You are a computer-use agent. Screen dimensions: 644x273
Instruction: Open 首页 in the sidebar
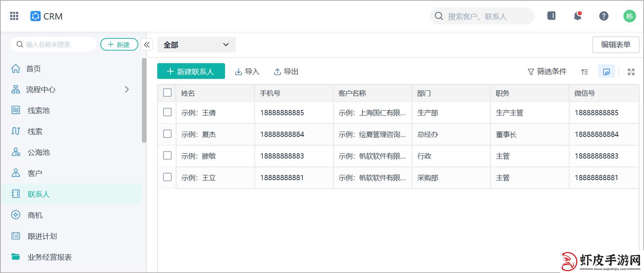click(34, 69)
